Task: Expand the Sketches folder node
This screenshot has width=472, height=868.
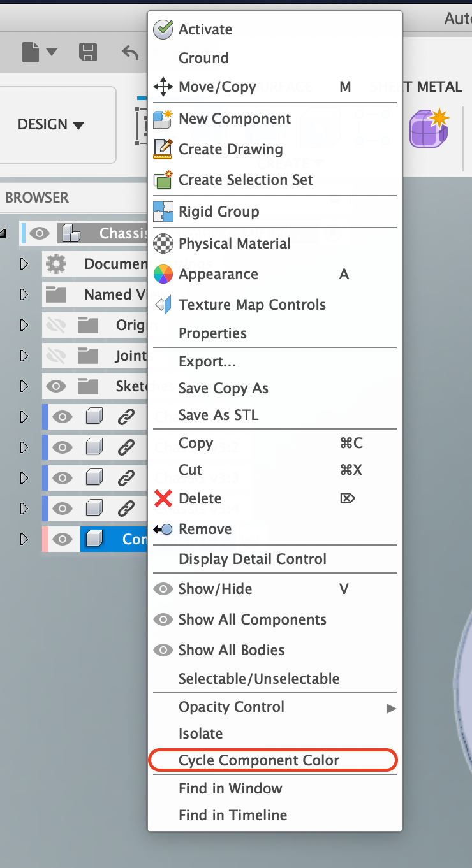Action: (24, 386)
